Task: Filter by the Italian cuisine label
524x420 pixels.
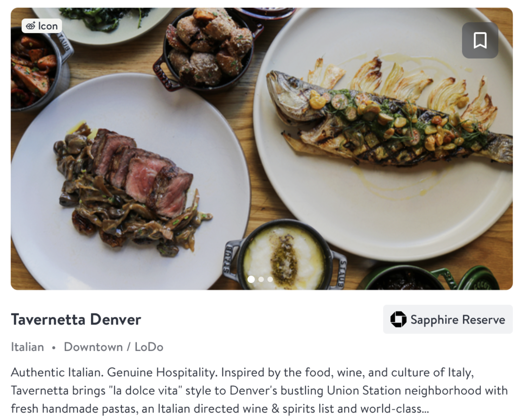Action: [27, 347]
